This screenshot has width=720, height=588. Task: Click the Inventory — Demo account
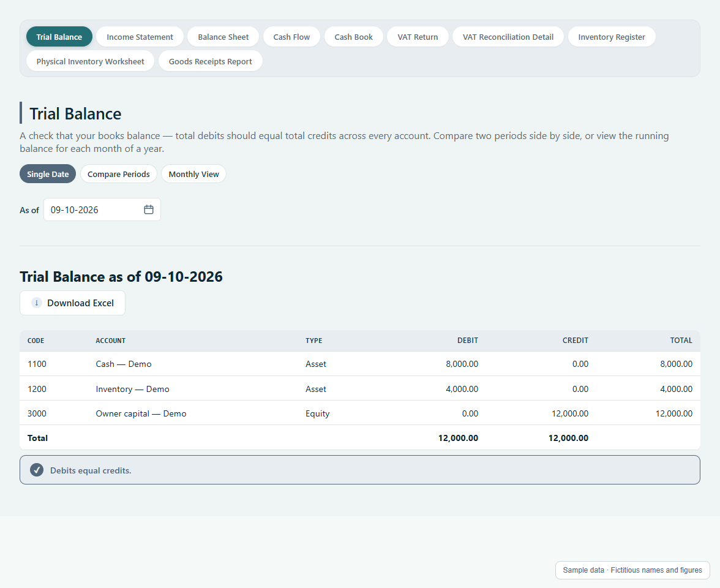(x=132, y=388)
